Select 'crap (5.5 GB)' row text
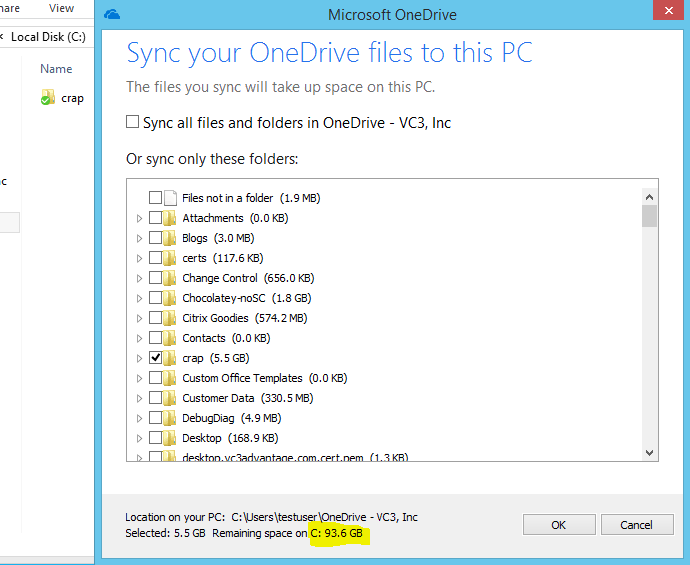 [216, 358]
